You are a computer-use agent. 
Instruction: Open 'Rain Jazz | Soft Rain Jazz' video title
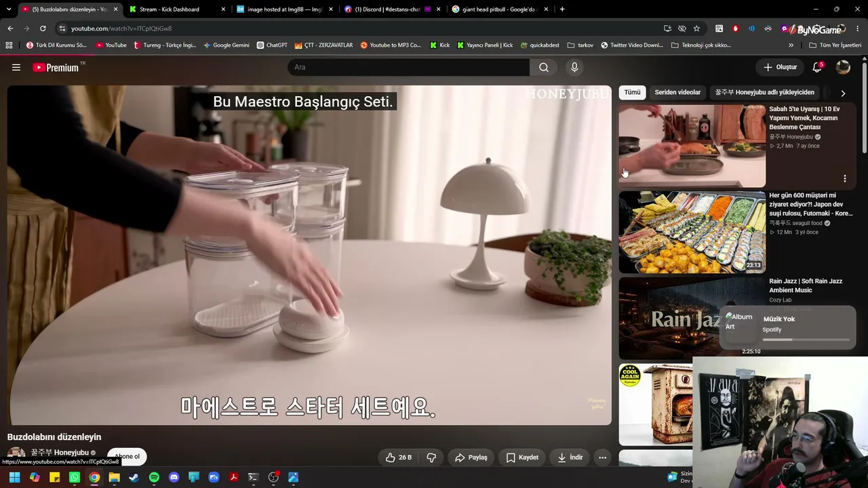pos(806,285)
